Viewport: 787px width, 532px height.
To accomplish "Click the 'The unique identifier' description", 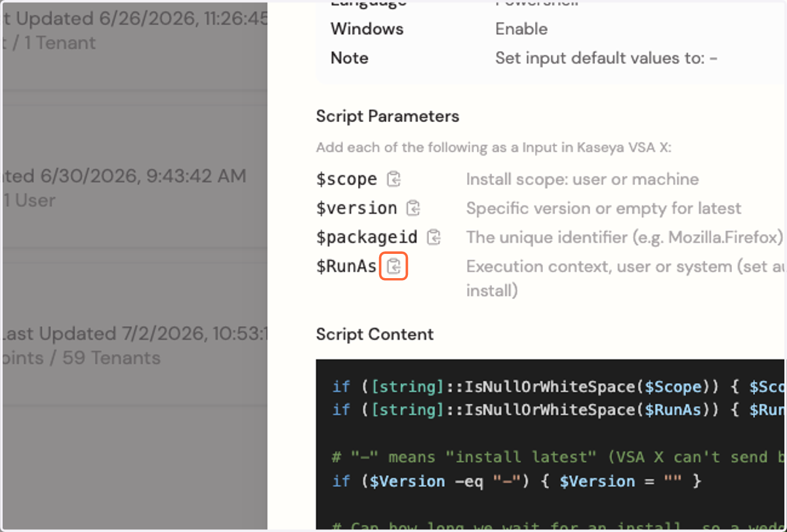I will 625,237.
